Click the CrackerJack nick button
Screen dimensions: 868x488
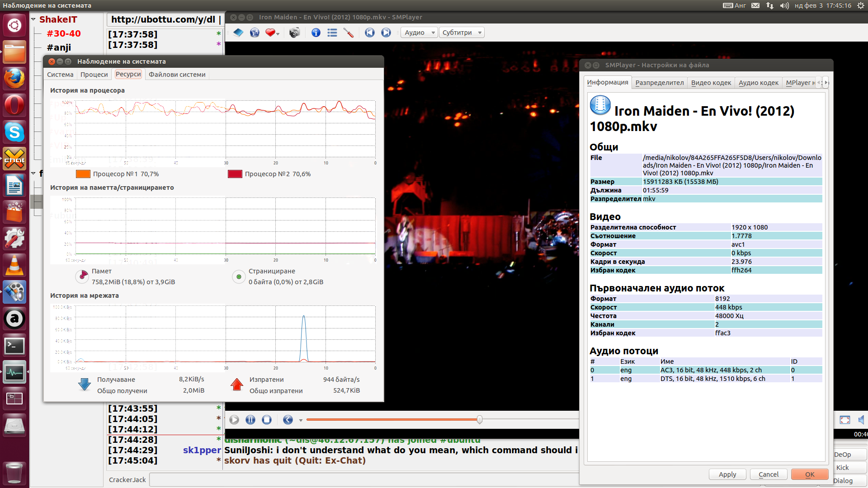[127, 480]
